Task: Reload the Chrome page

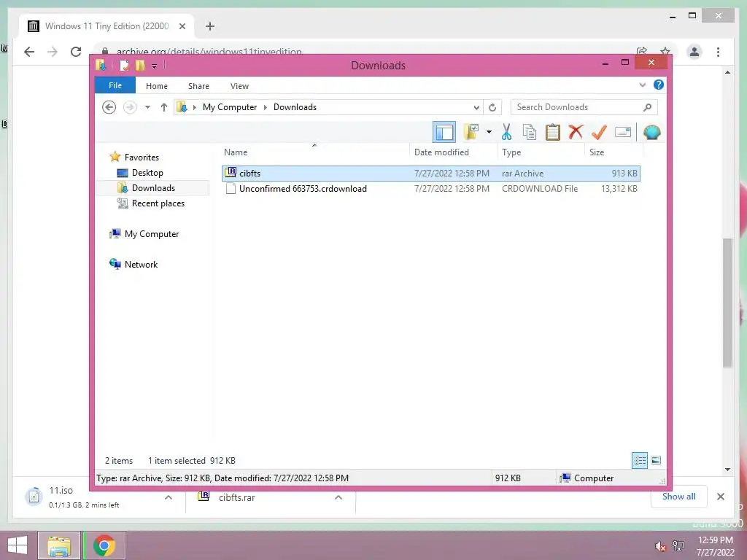Action: [x=76, y=52]
